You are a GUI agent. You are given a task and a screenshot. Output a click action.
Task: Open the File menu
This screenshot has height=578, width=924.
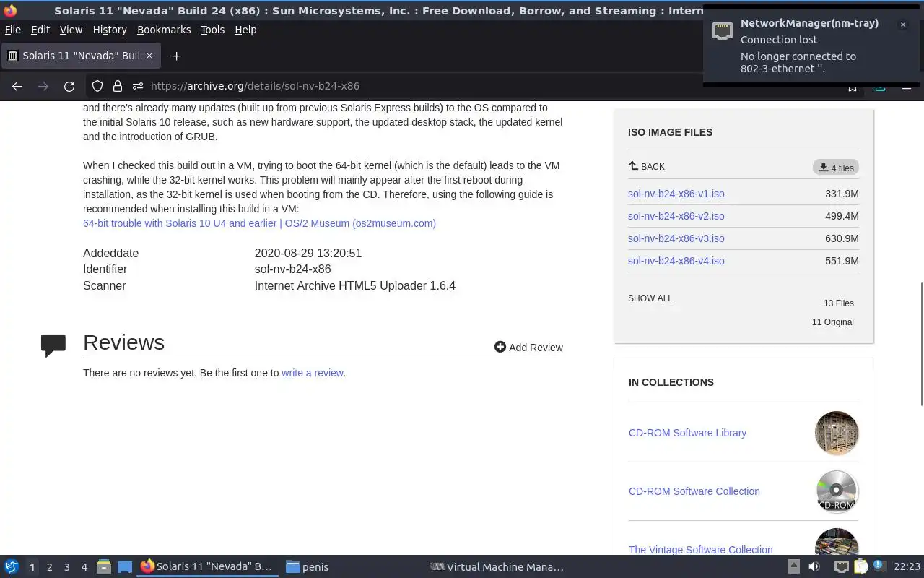(x=13, y=30)
